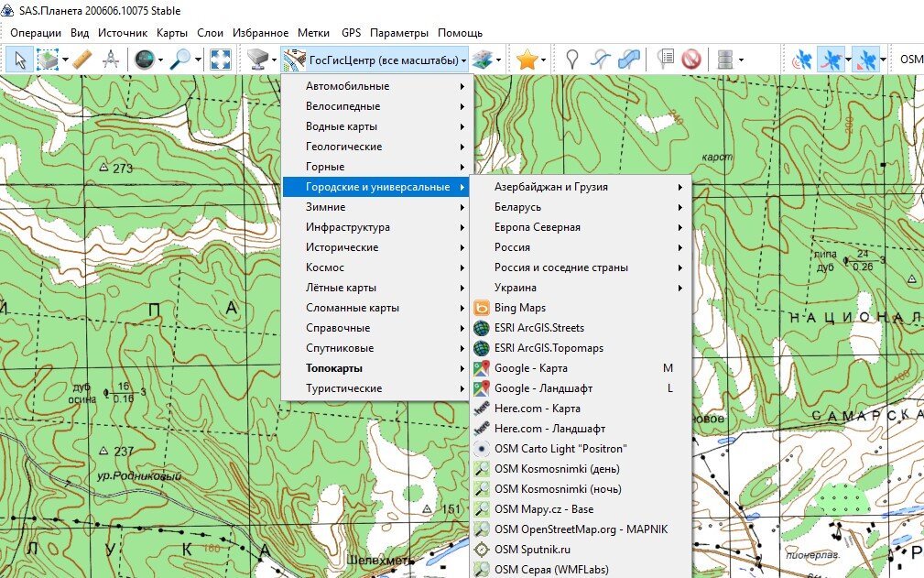
Task: Open the Карты menu
Action: pyautogui.click(x=172, y=33)
